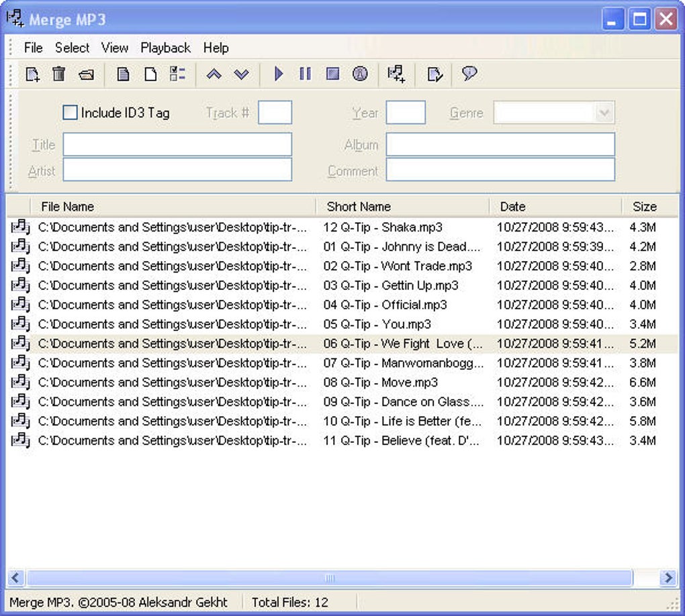Click the select all lined-page icon
Viewport: 685px width, 616px height.
[x=124, y=74]
